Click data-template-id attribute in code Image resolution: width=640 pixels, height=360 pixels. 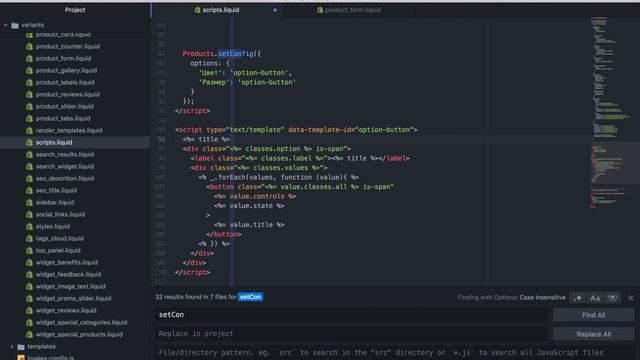coord(320,130)
